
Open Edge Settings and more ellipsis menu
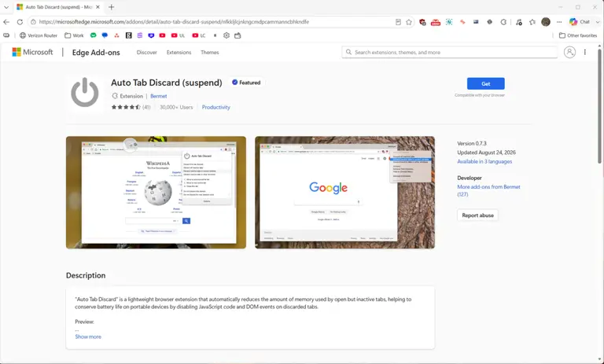coord(559,22)
